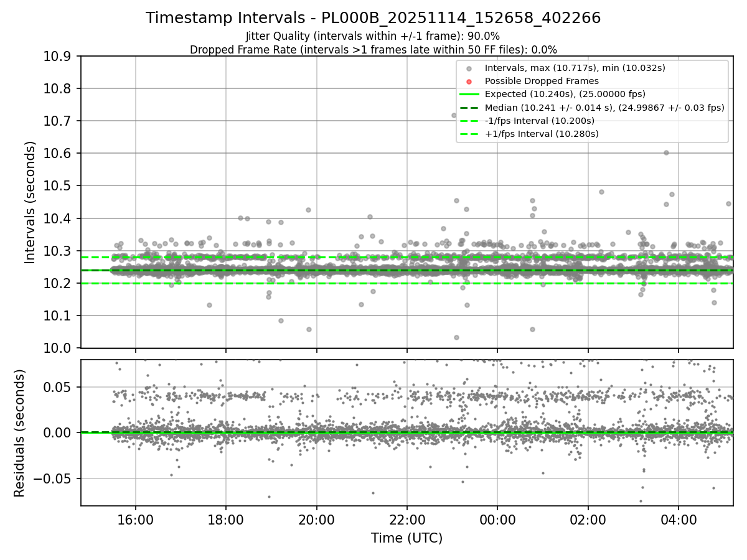Click legend entry starting 'Median (10.241 +/- 0.014 s)'
Screen dimensions: 747x560
pos(604,108)
